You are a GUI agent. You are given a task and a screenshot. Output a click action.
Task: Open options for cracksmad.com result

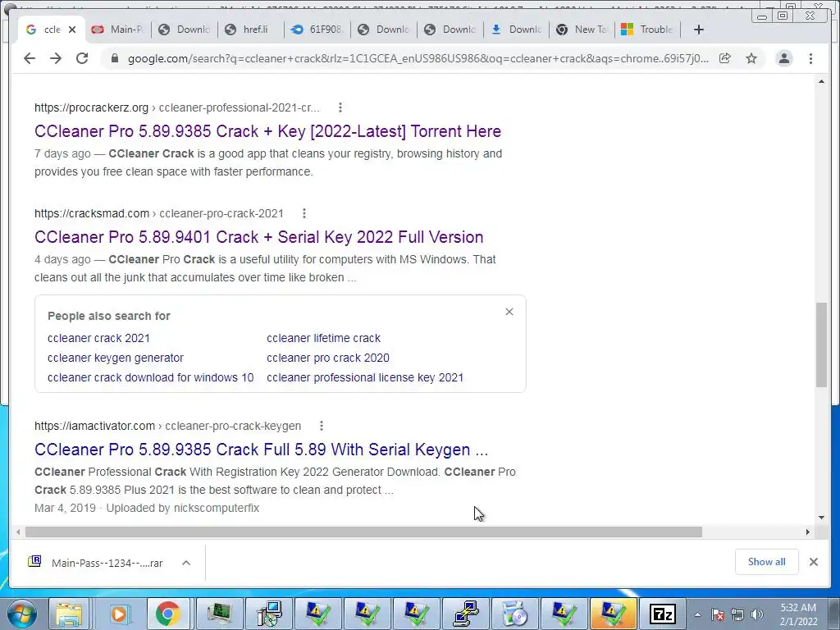coord(304,213)
